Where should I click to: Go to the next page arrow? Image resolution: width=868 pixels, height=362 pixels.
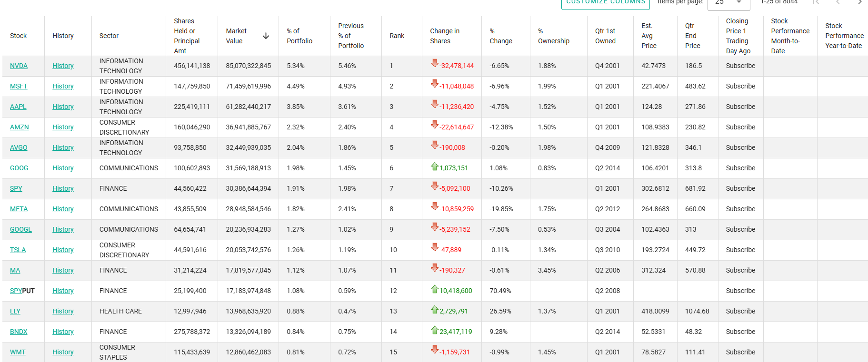point(859,2)
